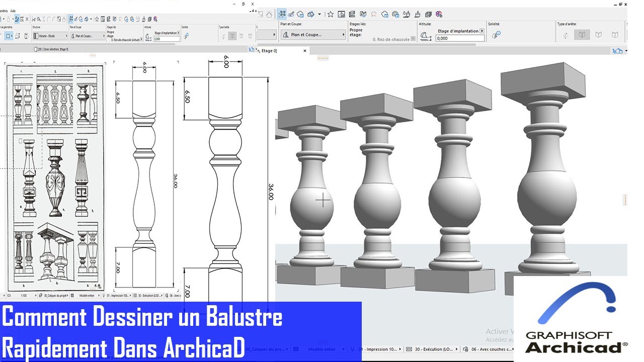
Task: Click the Solidité icon in right window info box
Action: point(496,35)
